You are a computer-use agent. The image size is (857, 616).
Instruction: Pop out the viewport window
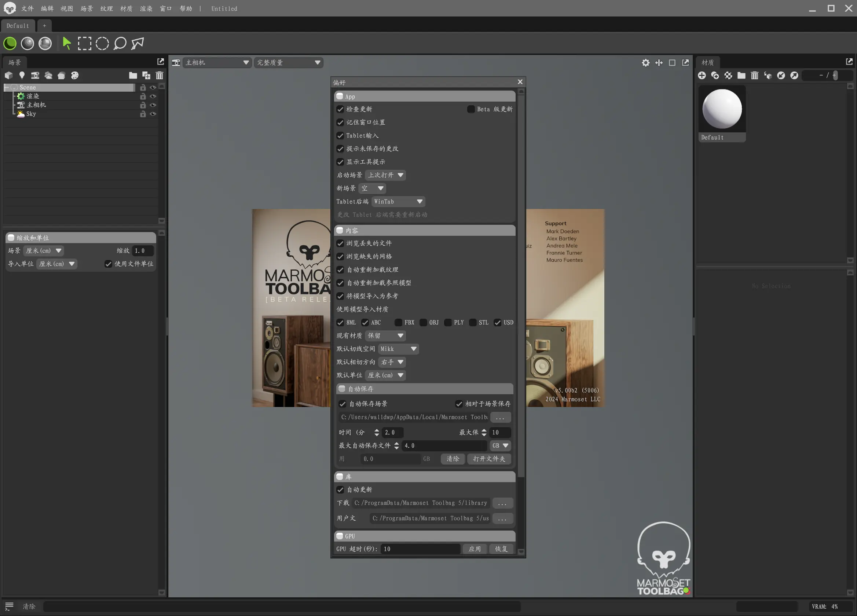tap(685, 63)
